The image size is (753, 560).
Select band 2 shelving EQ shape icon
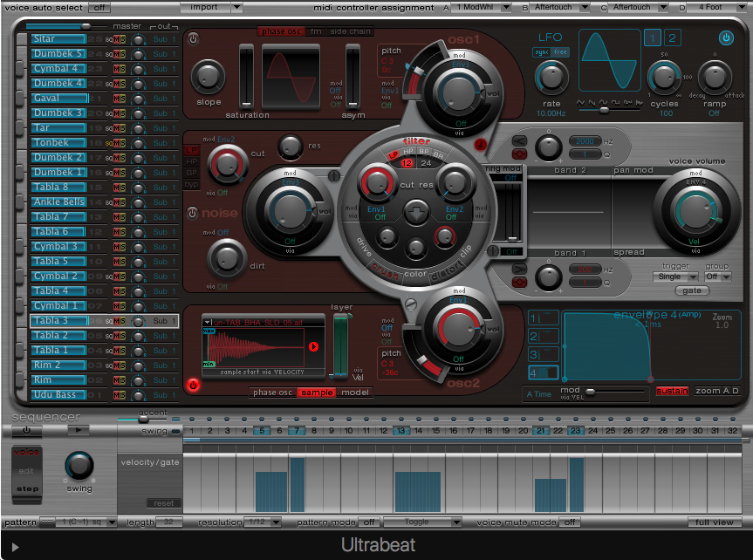(x=519, y=140)
